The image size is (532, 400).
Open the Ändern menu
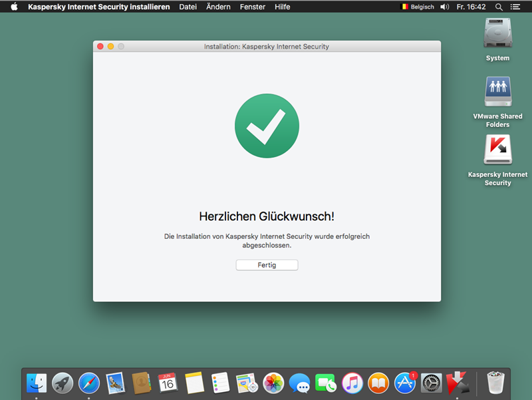coord(218,7)
